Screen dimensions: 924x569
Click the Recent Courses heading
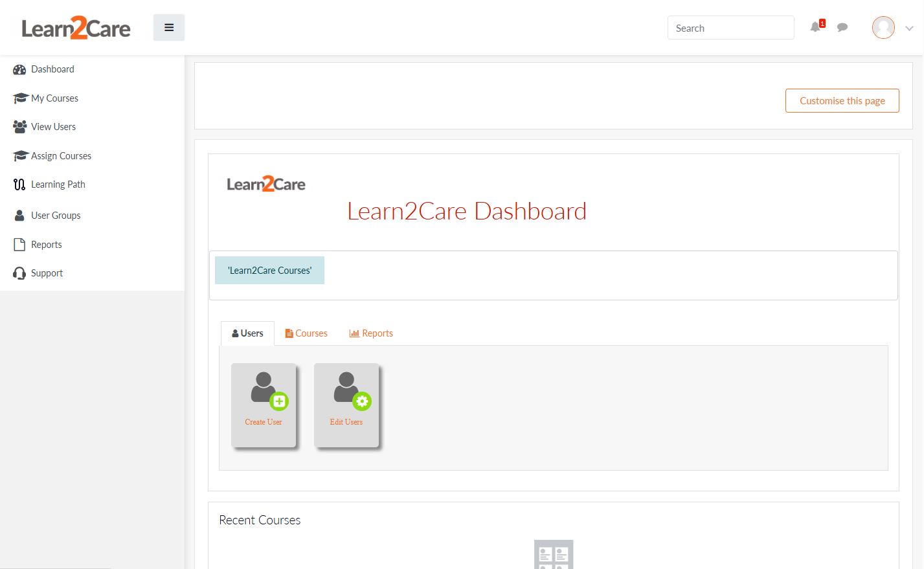pos(260,520)
